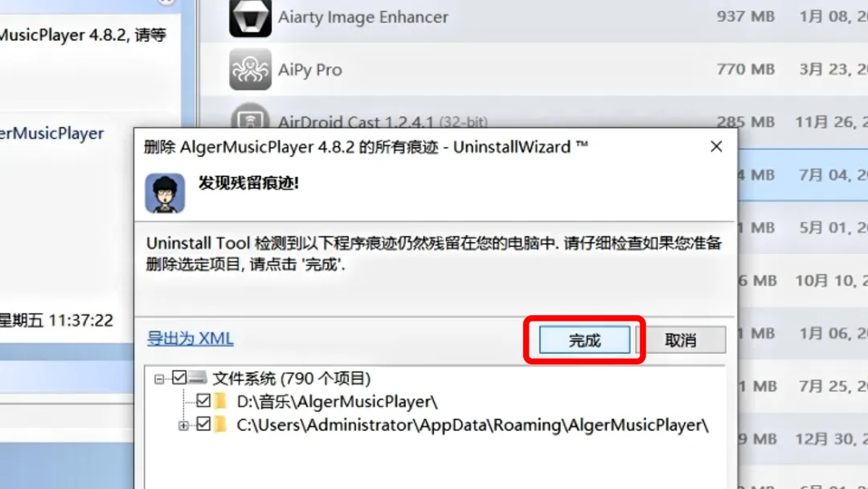
Task: Click the 完成 button
Action: point(584,339)
